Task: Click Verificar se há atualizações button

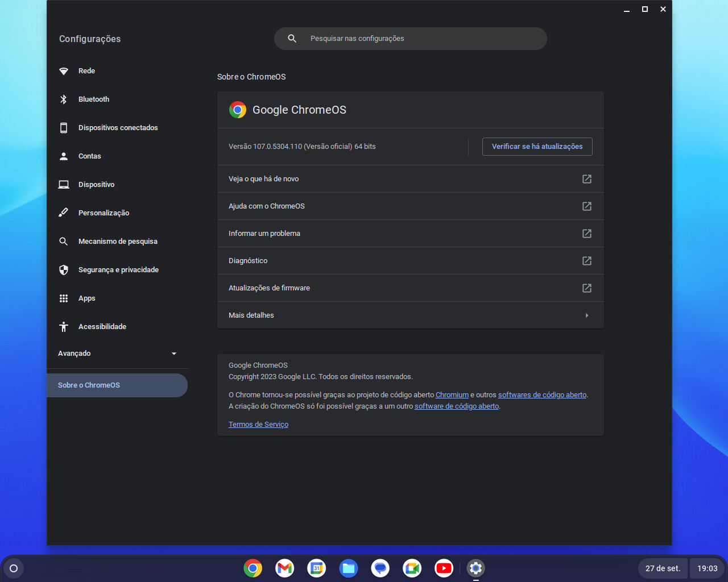Action: pyautogui.click(x=537, y=147)
